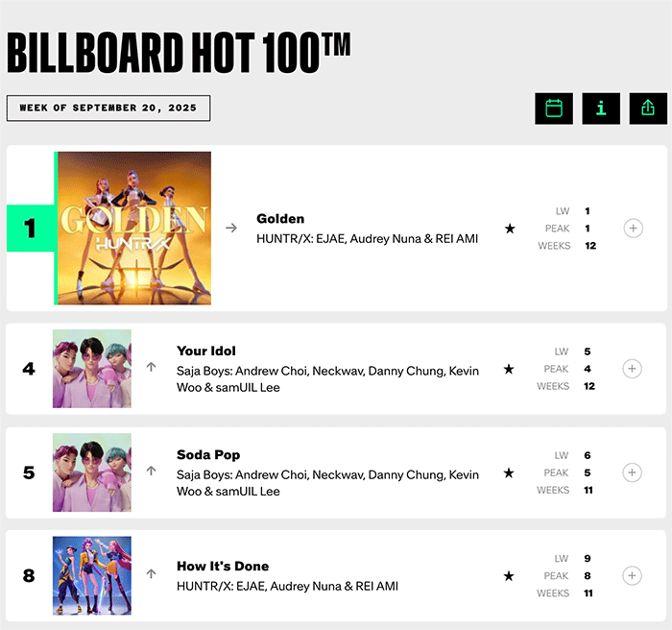This screenshot has height=630, width=672.
Task: Click the How It's Done cover art
Action: point(92,576)
